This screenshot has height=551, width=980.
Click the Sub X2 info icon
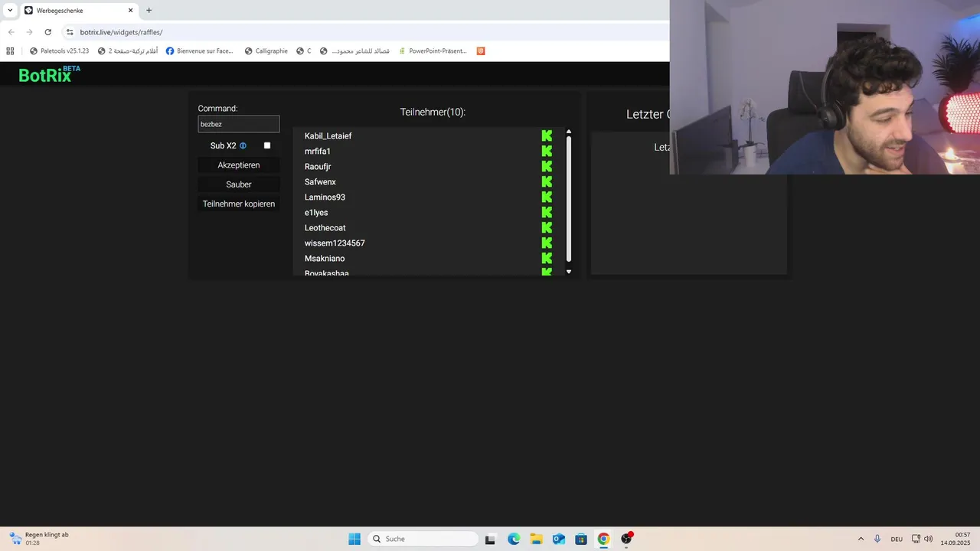tap(243, 145)
